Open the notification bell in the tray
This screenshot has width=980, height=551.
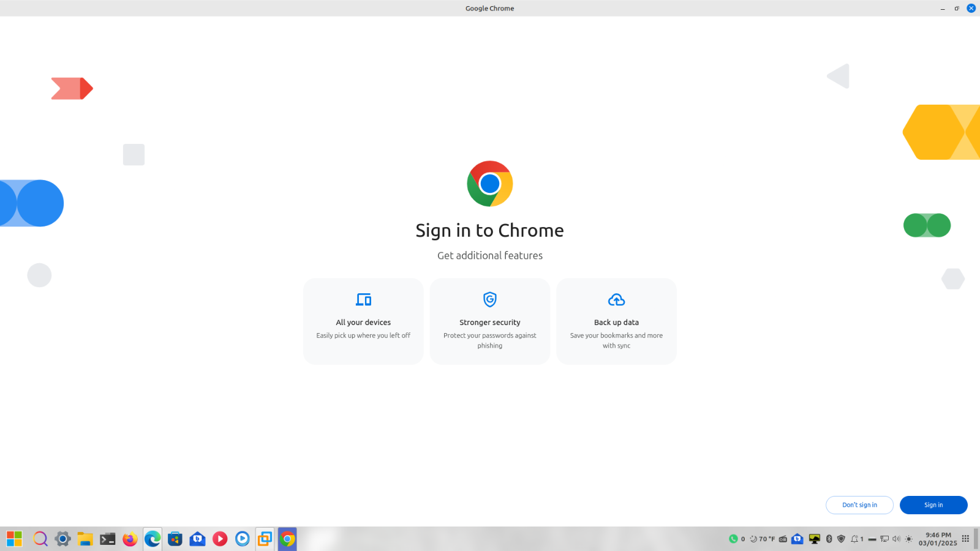pyautogui.click(x=854, y=539)
